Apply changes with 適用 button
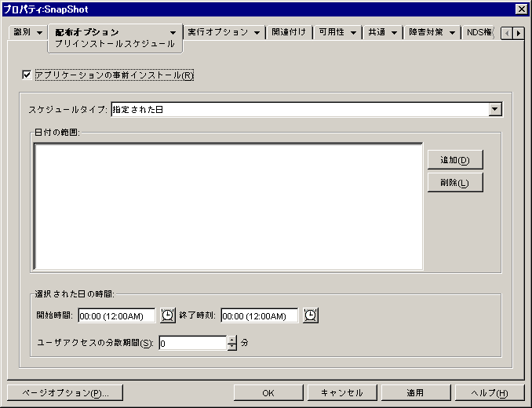Viewport: 532px width, 408px height. [416, 393]
